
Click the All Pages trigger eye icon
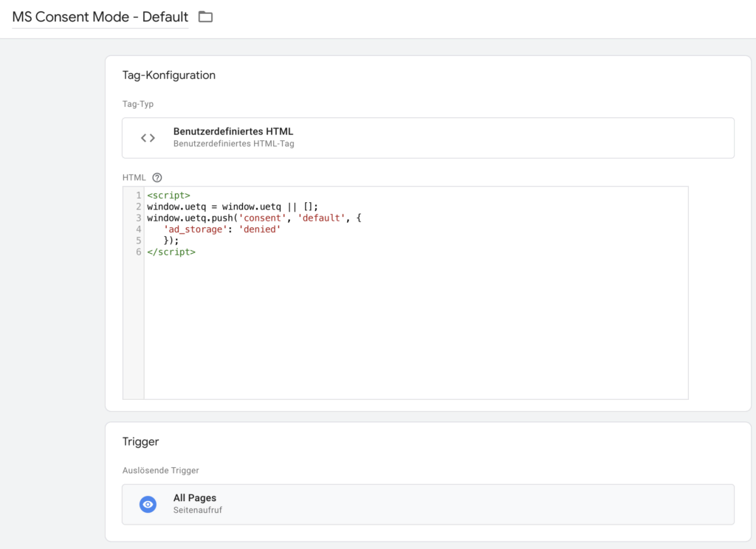148,504
